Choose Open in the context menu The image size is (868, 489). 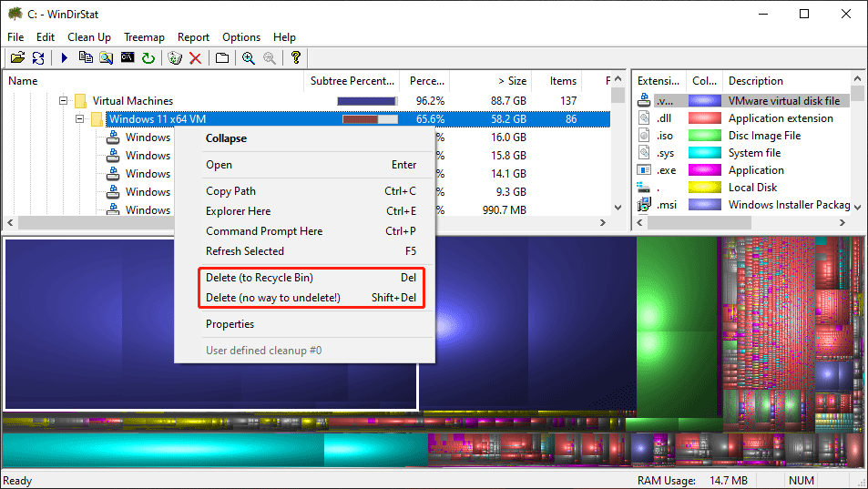pyautogui.click(x=304, y=165)
